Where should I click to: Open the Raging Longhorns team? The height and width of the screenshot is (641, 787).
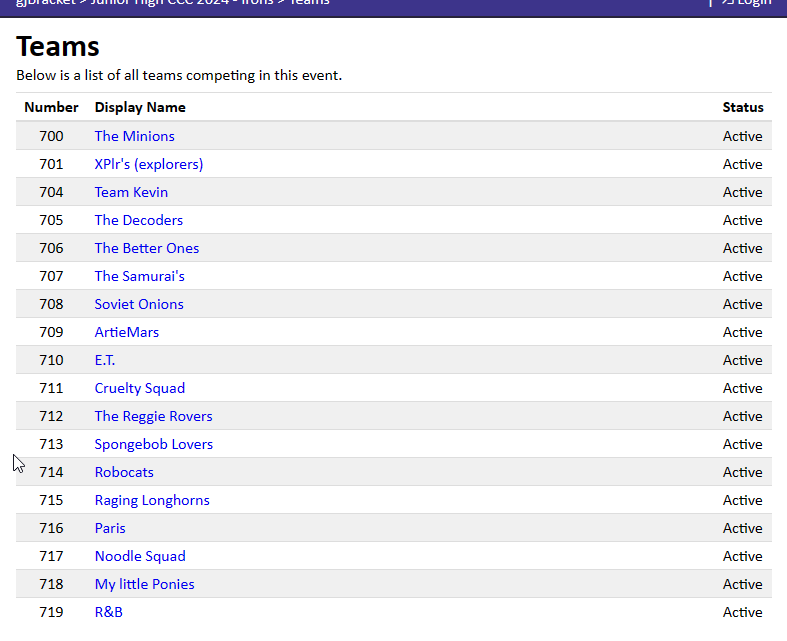[x=152, y=500]
